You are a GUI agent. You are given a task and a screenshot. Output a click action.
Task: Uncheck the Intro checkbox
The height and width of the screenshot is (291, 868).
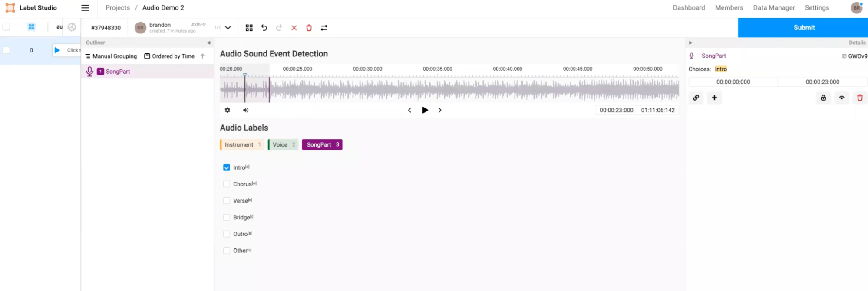click(227, 167)
